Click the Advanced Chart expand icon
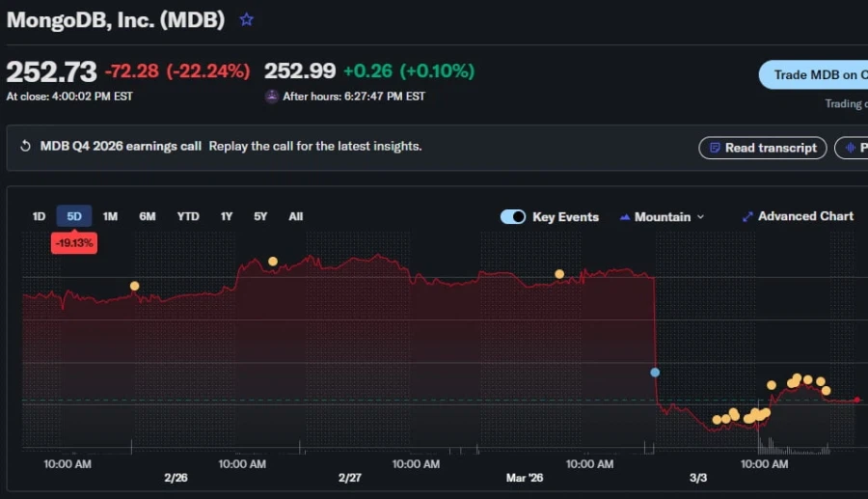 747,217
